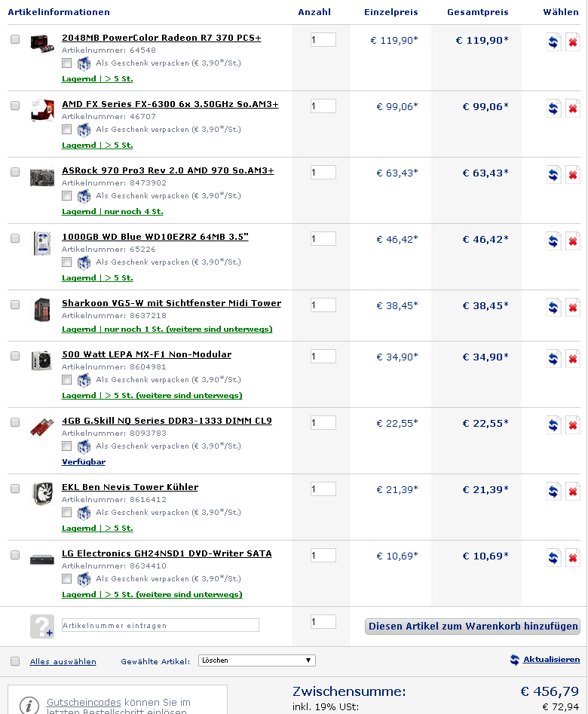Open the EKL Ben Nevis Tower Kühler link
Screen dimensions: 588x714
click(x=130, y=487)
